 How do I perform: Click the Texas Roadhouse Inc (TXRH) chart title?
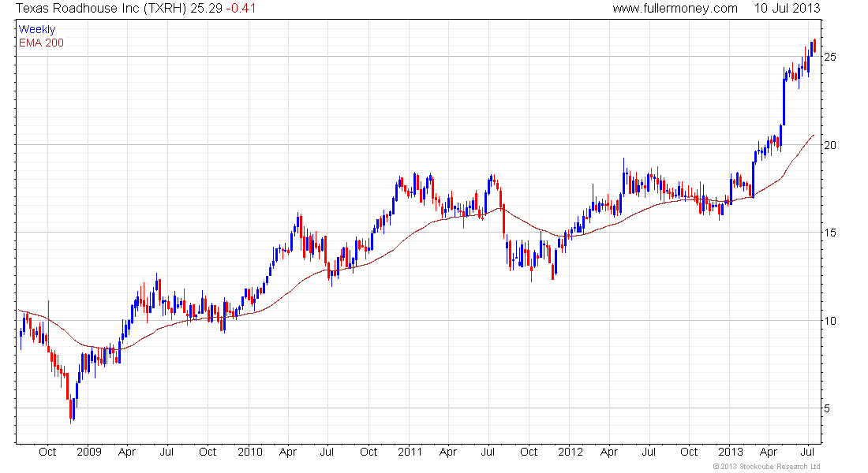pyautogui.click(x=101, y=9)
